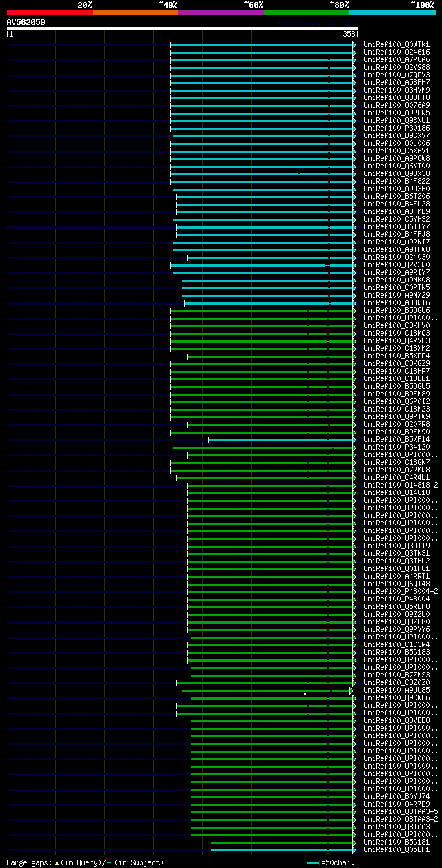Select UniRef100_B9SXV7 label
Image resolution: width=442 pixels, height=868 pixels.
click(396, 135)
